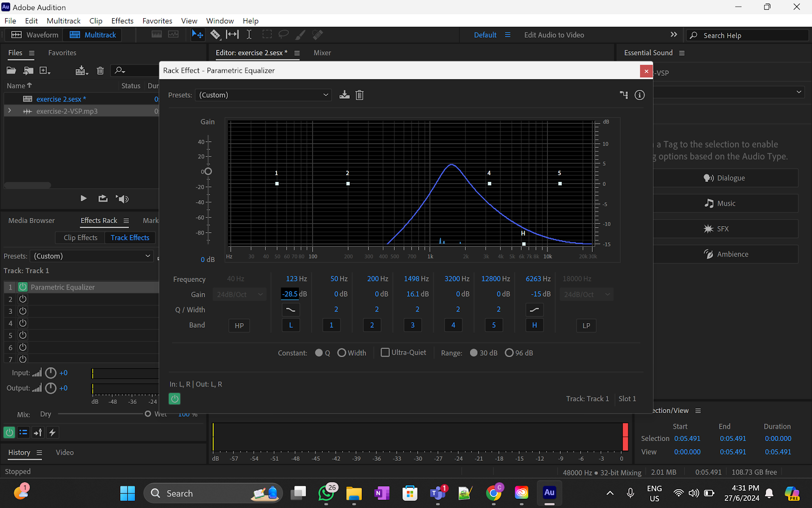Click Edit Audio to Video workspace
The image size is (812, 508).
point(554,35)
